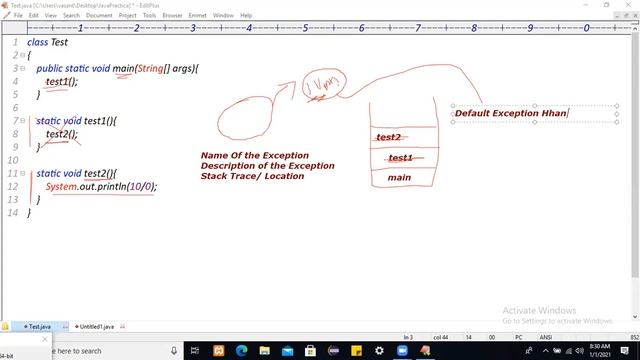The image size is (640, 360).
Task: Click the 'test1' stack frame label
Action: coord(400,158)
